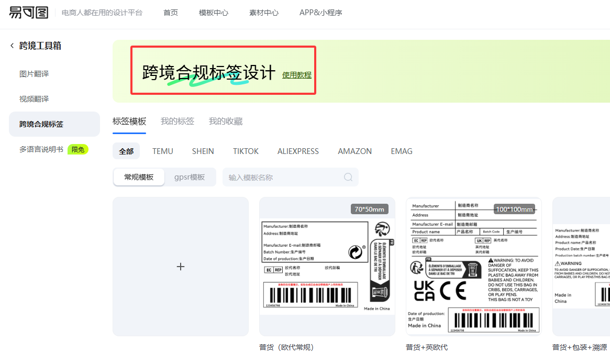This screenshot has height=364, width=610.
Task: Click the 跨境工具箱 sidebar heading
Action: point(40,46)
